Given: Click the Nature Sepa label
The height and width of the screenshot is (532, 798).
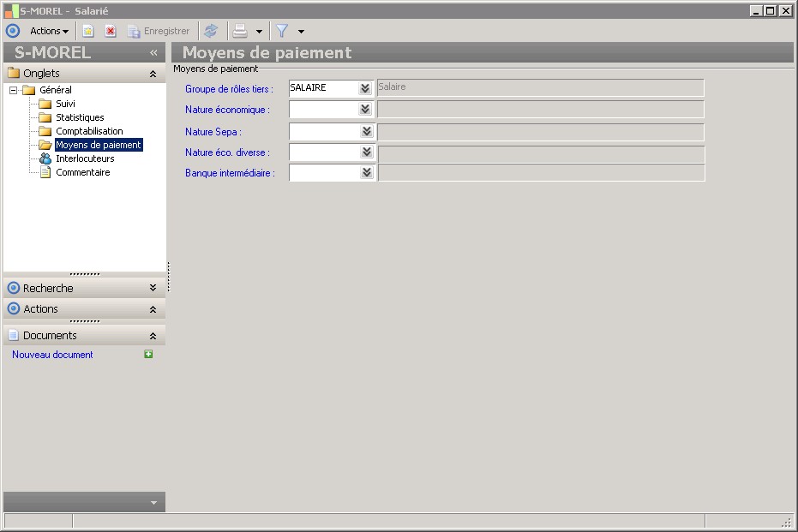Looking at the screenshot, I should point(213,132).
